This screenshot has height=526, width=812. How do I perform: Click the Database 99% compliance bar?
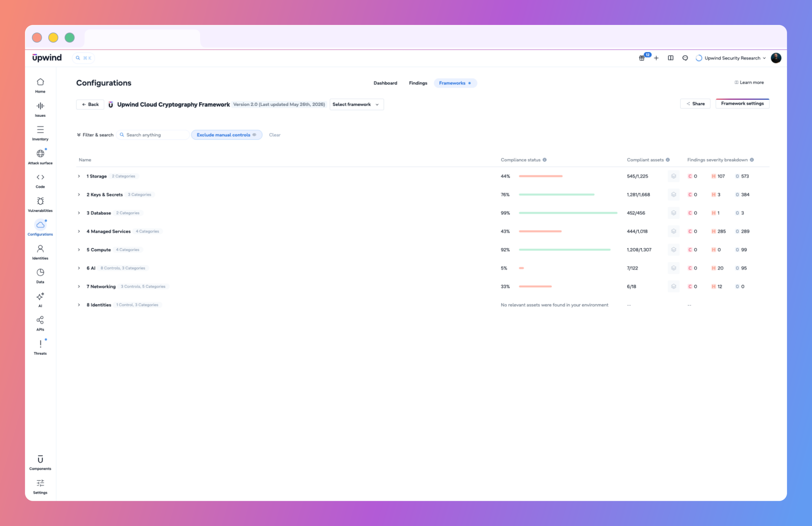[x=568, y=213]
